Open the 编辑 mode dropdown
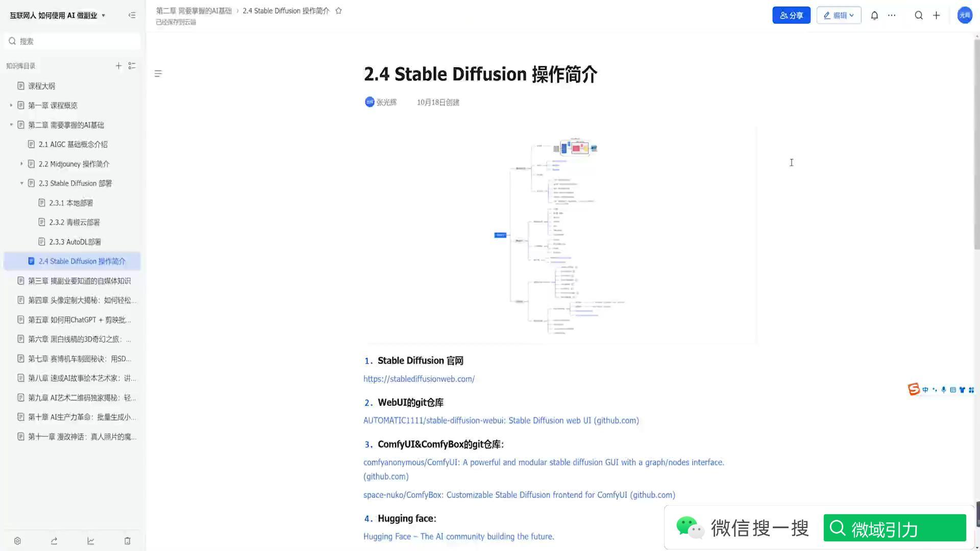The height and width of the screenshot is (551, 980). tap(839, 15)
